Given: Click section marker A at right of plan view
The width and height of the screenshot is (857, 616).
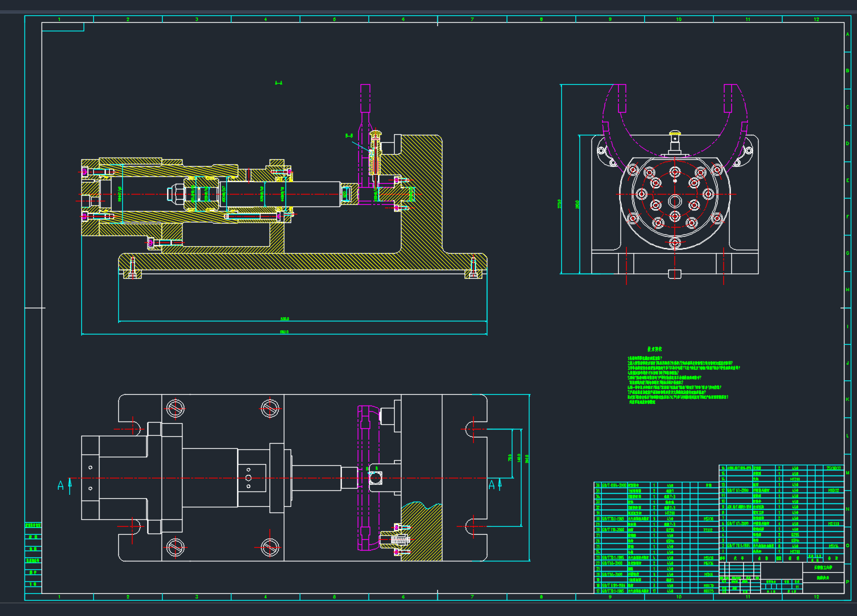Looking at the screenshot, I should click(x=492, y=485).
